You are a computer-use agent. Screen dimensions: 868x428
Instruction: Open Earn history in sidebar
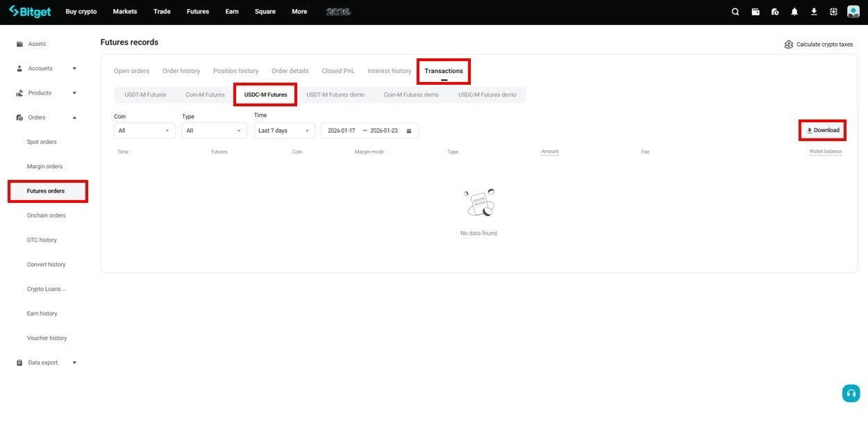(42, 313)
